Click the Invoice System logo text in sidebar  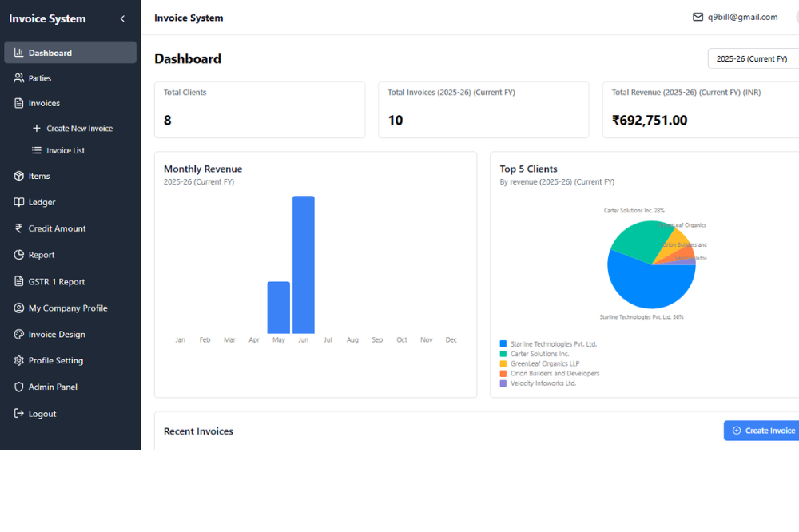pos(47,19)
